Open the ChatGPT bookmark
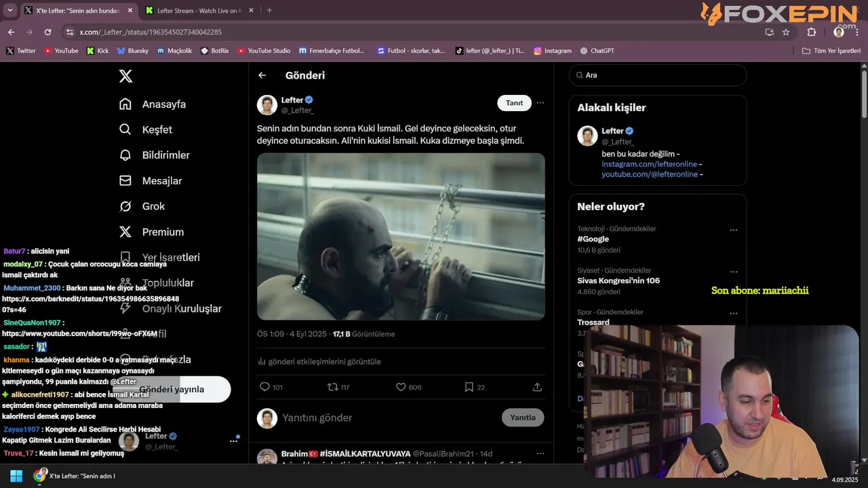The height and width of the screenshot is (488, 868). pyautogui.click(x=597, y=51)
